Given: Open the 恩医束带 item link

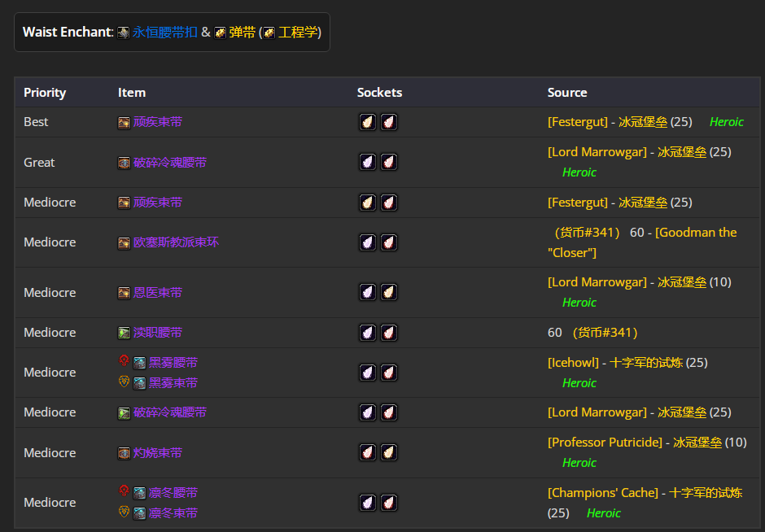Looking at the screenshot, I should (158, 293).
